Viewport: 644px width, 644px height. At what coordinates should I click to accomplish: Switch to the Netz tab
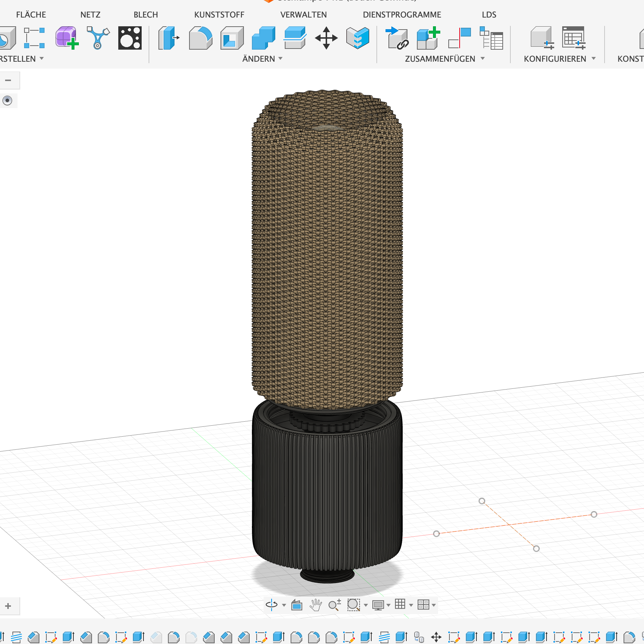click(90, 15)
